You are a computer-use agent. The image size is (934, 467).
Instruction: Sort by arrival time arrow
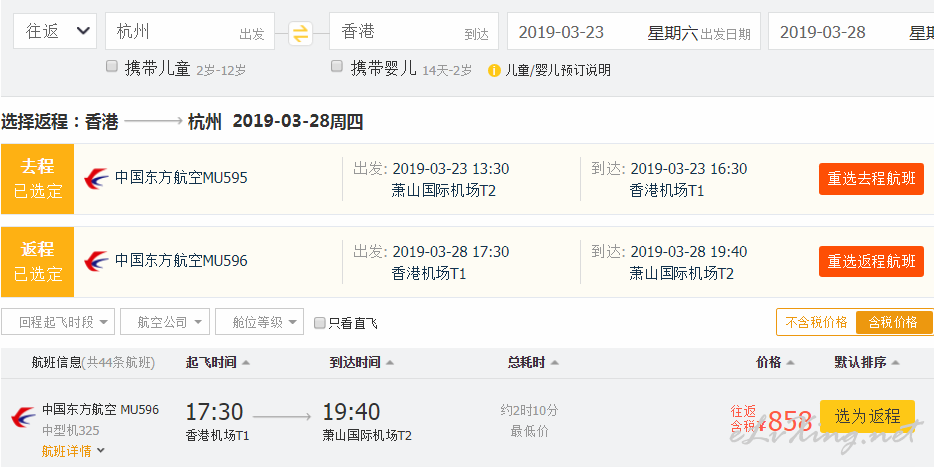pyautogui.click(x=390, y=362)
